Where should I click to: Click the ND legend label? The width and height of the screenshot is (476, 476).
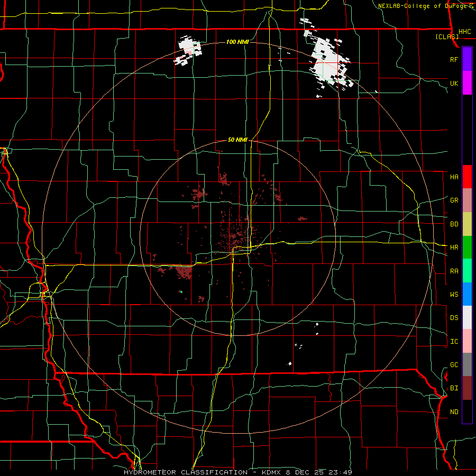coord(454,412)
